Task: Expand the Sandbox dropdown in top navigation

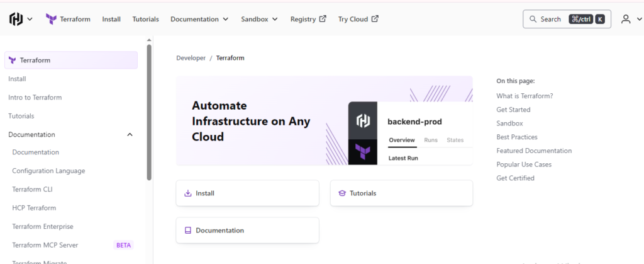Action: [x=259, y=19]
